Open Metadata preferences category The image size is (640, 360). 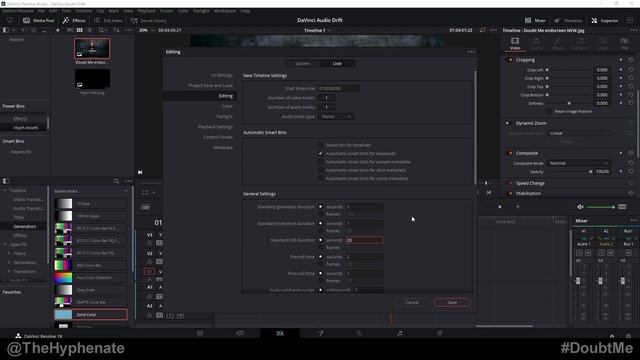click(x=223, y=147)
